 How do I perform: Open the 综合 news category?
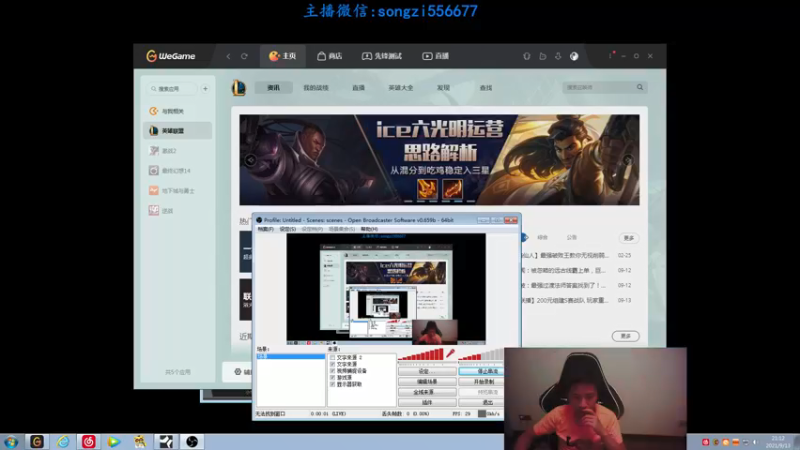542,237
